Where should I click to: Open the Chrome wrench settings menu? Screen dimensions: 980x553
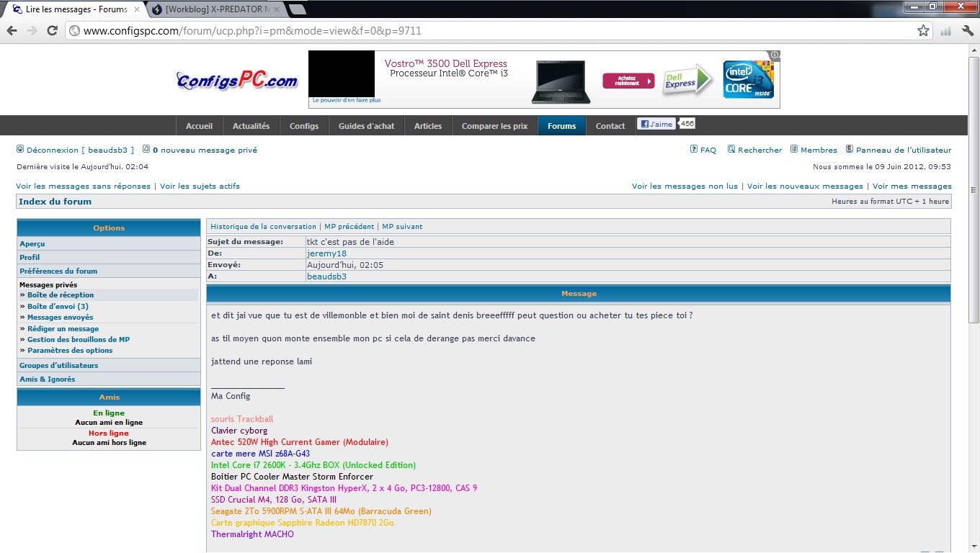click(x=968, y=30)
